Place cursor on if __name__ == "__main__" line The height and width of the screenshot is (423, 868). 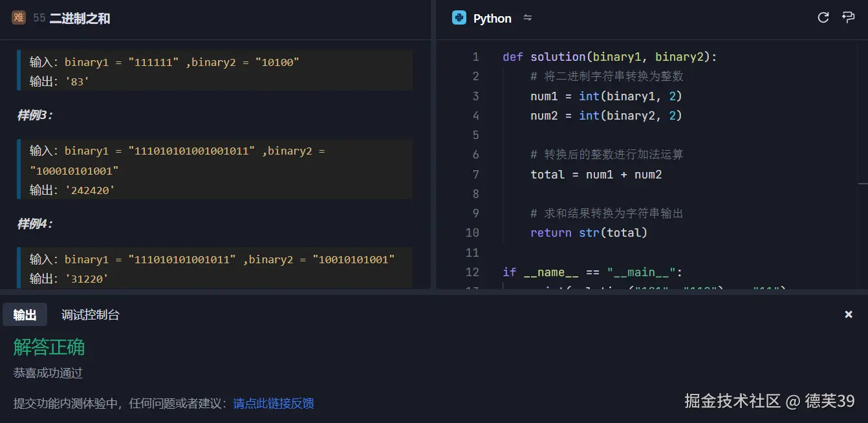(592, 272)
